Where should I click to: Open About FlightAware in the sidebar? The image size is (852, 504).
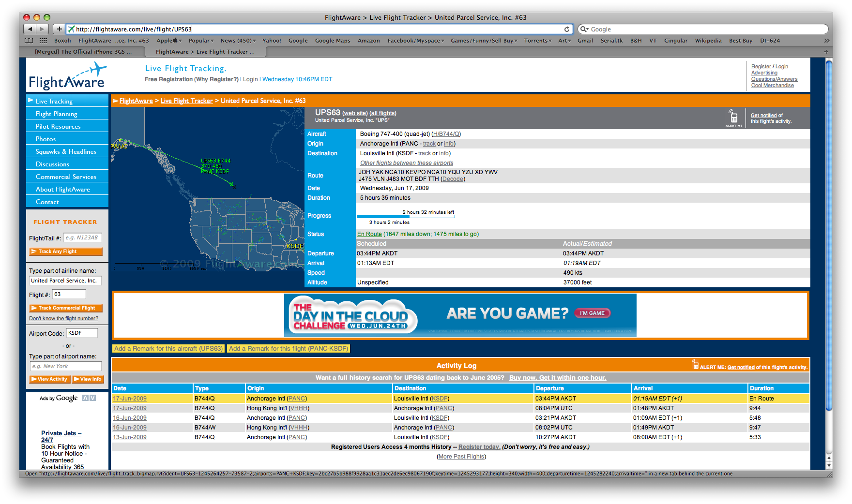point(67,189)
